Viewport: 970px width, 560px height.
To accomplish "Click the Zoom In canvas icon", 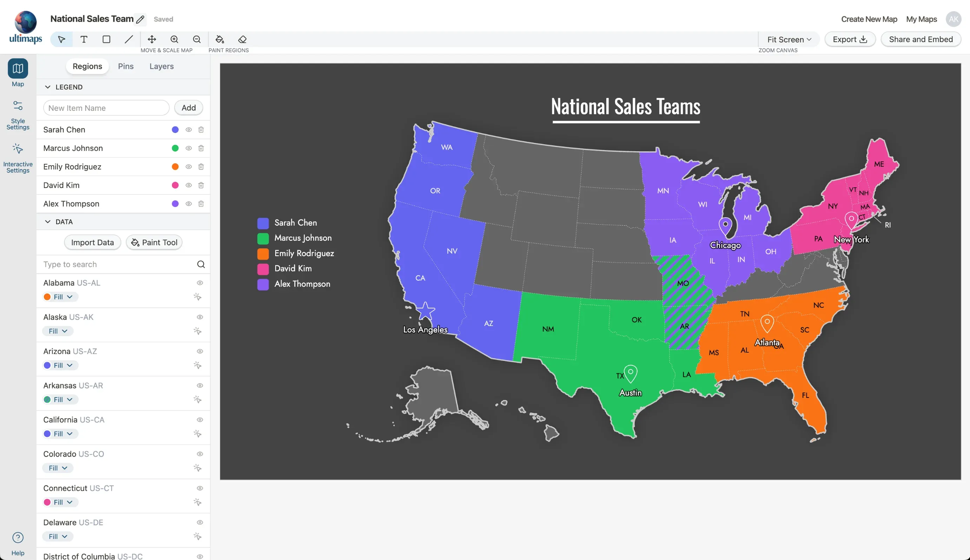I will tap(174, 39).
